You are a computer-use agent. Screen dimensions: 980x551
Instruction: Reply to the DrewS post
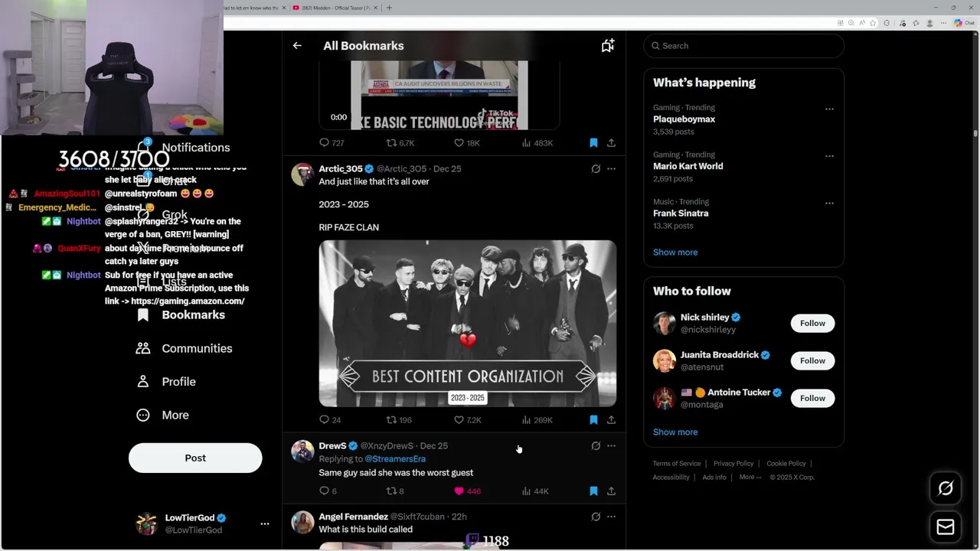328,491
